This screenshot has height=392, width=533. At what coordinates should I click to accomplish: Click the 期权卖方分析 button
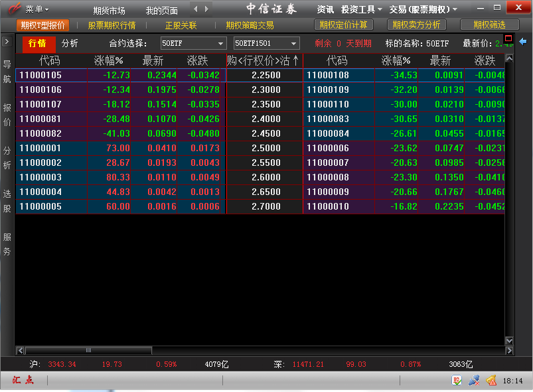pos(416,25)
